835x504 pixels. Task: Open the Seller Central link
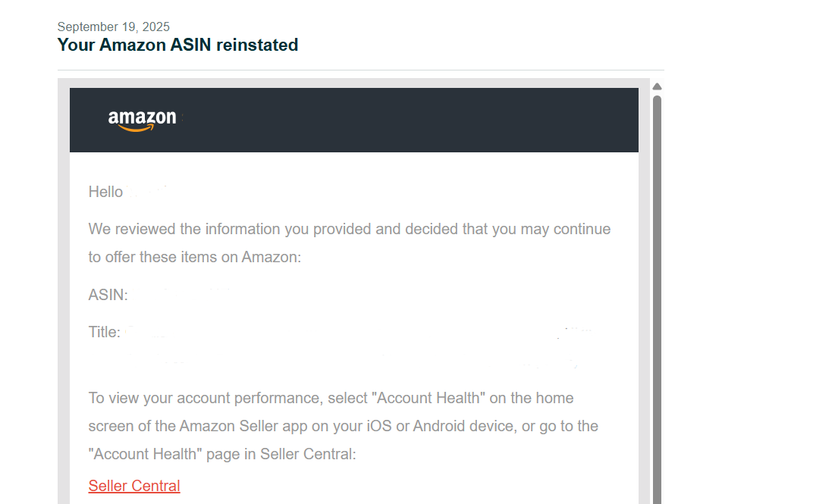(x=134, y=486)
